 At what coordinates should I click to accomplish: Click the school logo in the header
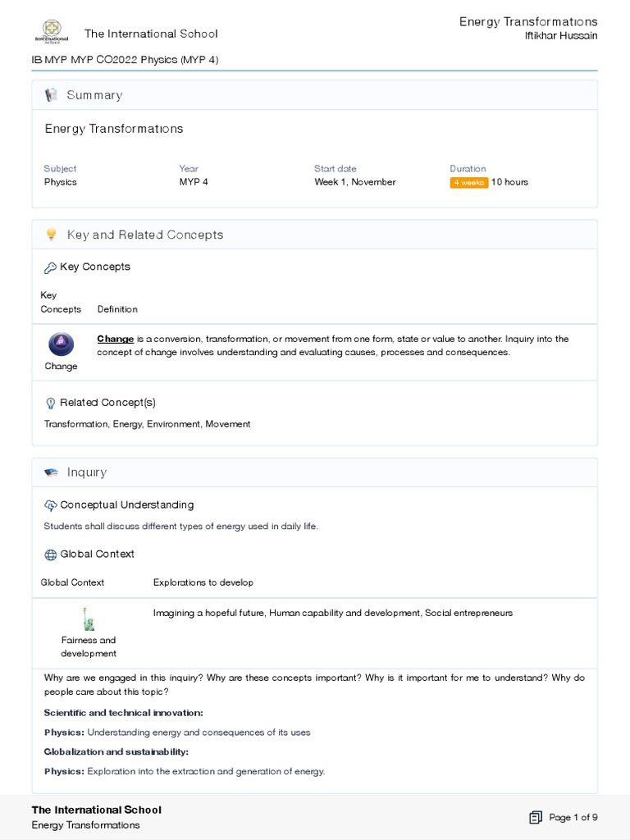click(51, 33)
